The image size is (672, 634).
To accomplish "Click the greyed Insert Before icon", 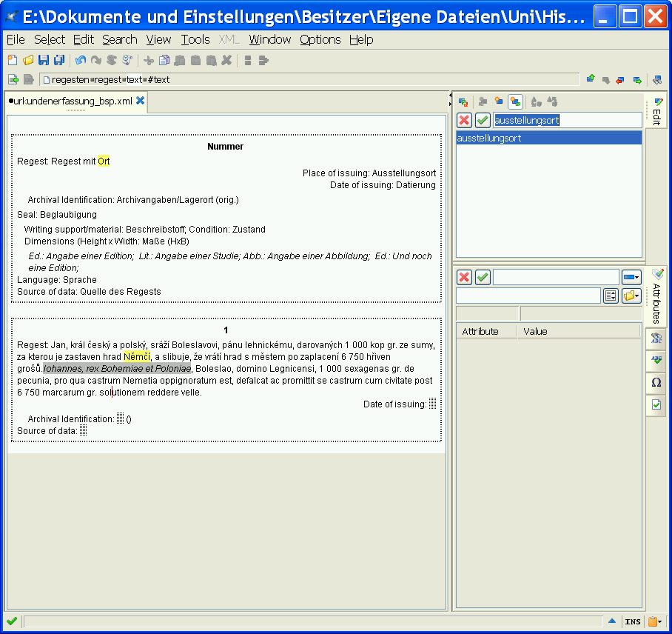I will click(483, 101).
